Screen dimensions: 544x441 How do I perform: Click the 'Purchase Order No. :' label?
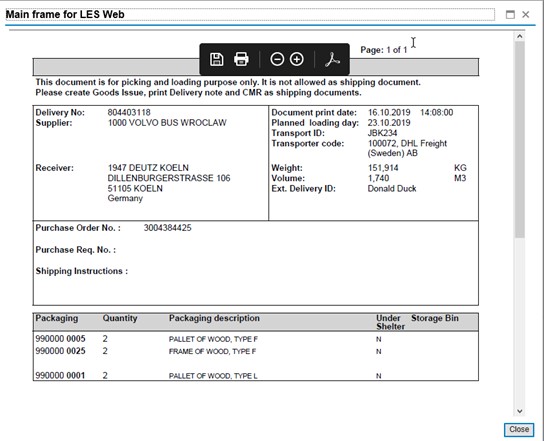(78, 228)
